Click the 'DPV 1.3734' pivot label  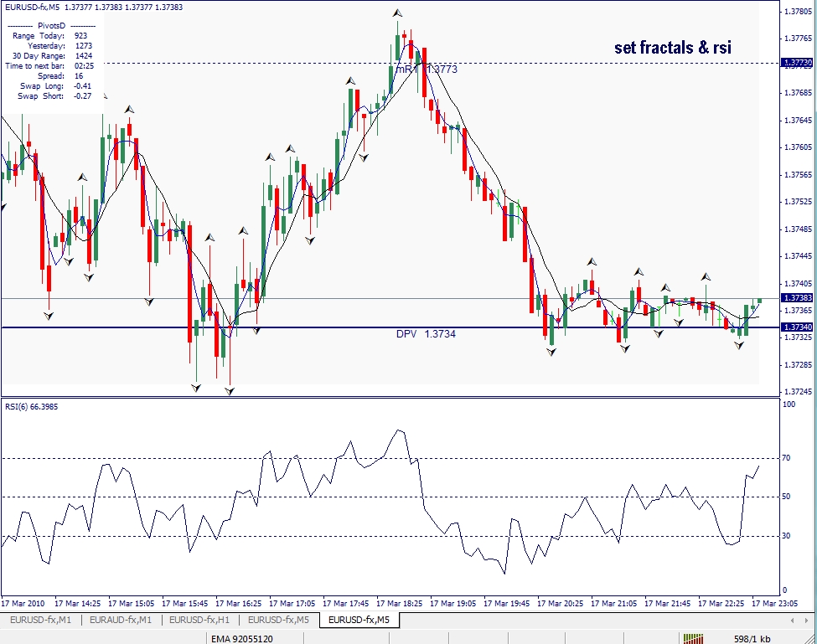(x=426, y=334)
